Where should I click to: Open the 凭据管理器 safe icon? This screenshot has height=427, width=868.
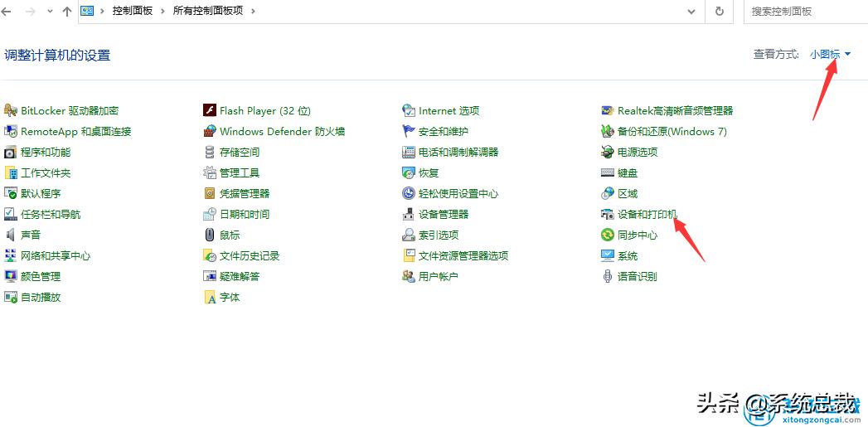coord(209,193)
